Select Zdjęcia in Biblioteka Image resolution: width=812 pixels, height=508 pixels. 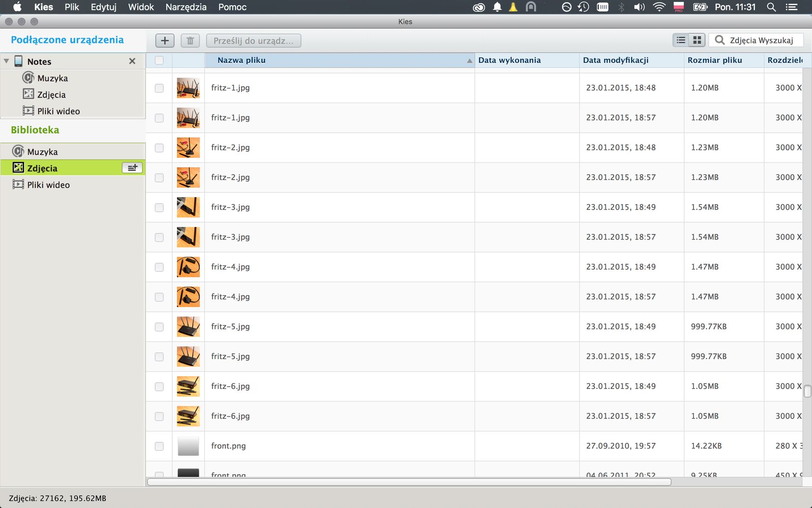(x=73, y=168)
